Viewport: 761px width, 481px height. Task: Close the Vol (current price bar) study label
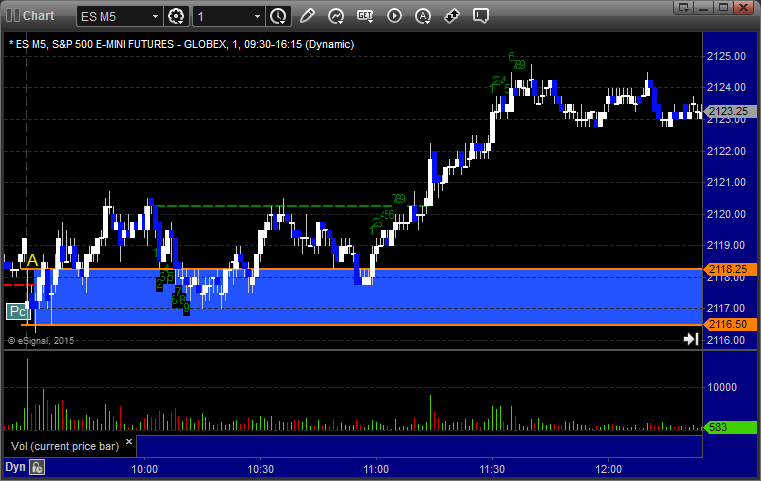[129, 442]
